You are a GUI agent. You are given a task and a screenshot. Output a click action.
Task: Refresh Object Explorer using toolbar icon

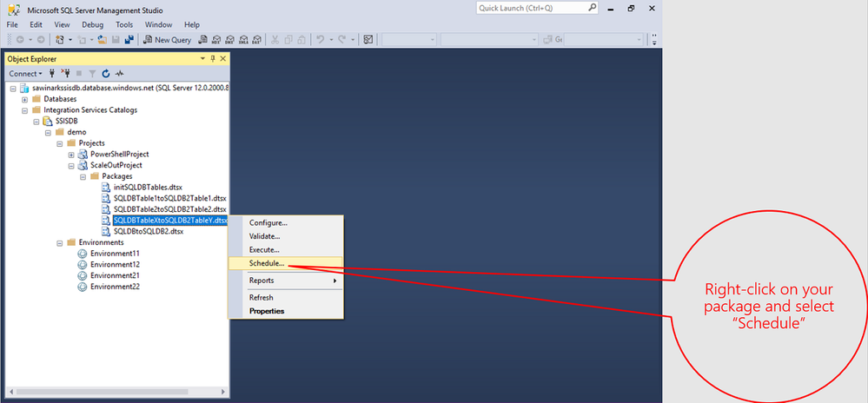pyautogui.click(x=106, y=73)
